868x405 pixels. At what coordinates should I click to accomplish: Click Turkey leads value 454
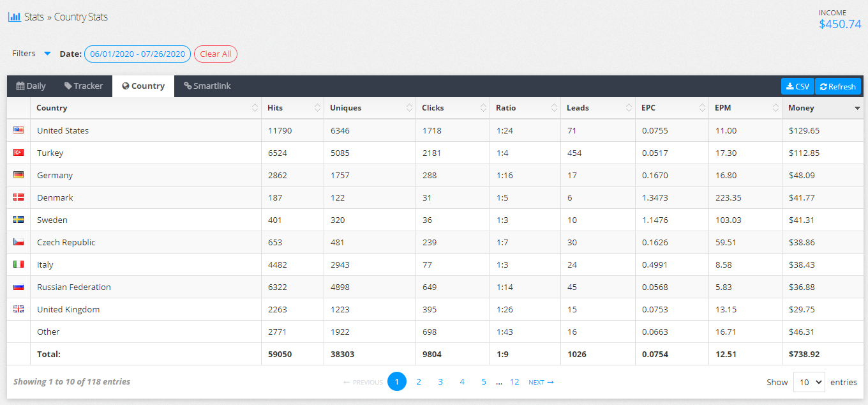[x=574, y=153]
